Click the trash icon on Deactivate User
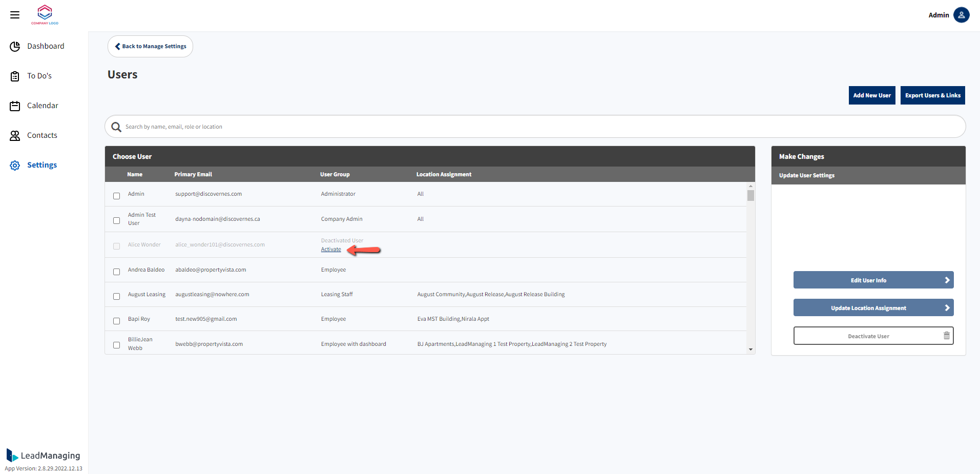The image size is (980, 474). (x=947, y=336)
